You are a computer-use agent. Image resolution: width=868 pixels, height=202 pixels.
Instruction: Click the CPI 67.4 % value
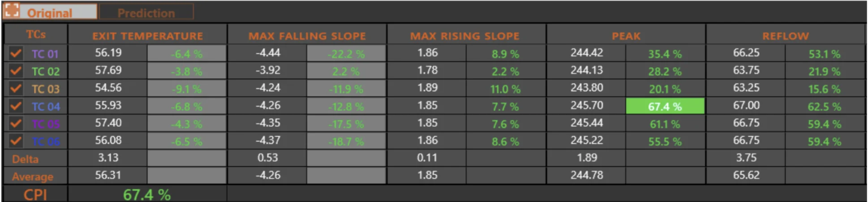tap(146, 194)
